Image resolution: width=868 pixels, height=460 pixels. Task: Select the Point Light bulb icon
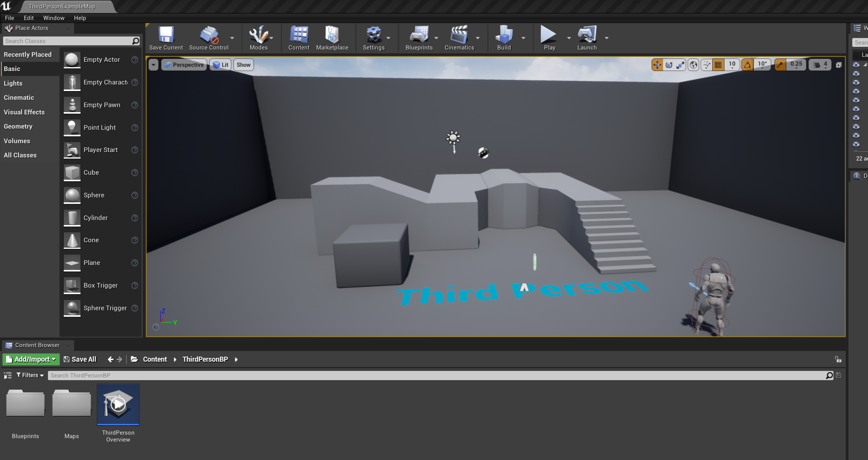pos(72,127)
